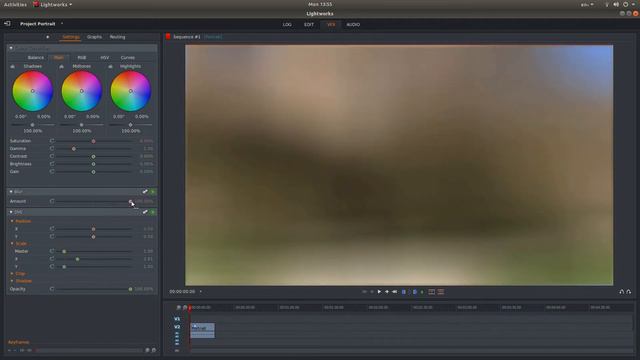Click the undo arrow in the viewer corner
640x360 pixels.
click(x=622, y=291)
